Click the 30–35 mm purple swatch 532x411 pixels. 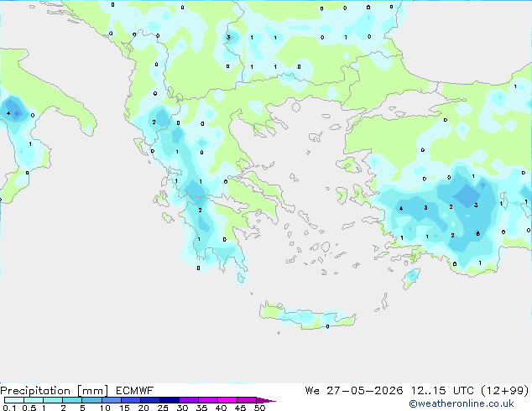[x=189, y=400]
